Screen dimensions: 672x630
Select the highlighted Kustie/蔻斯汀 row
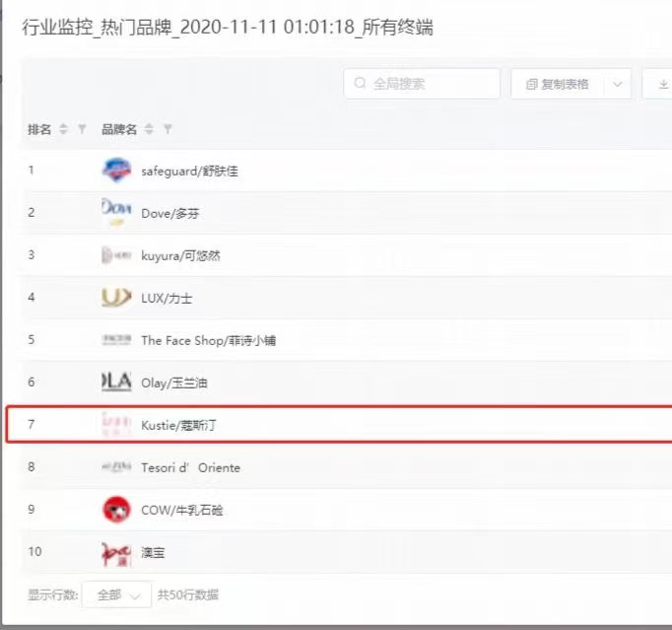335,425
